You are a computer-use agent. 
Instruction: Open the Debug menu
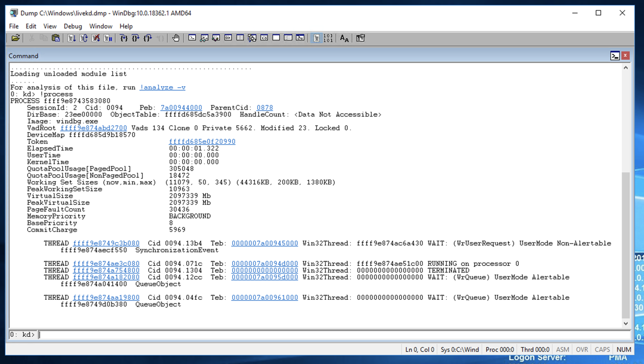(73, 26)
